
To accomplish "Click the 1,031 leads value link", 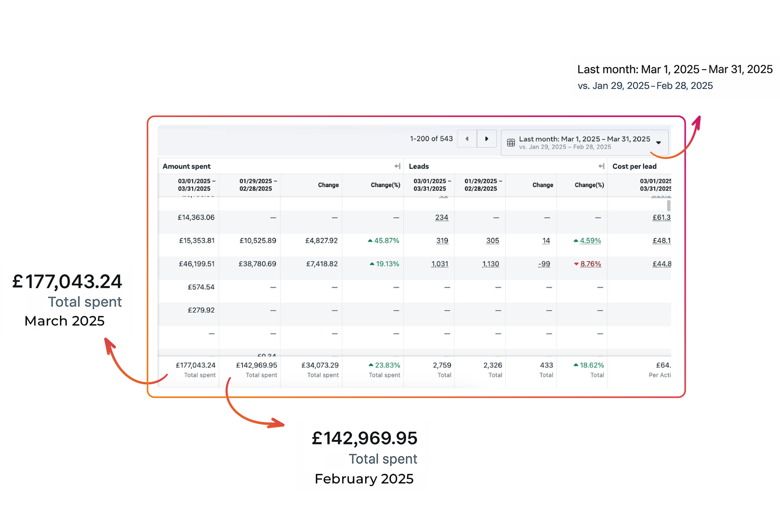I will [440, 264].
